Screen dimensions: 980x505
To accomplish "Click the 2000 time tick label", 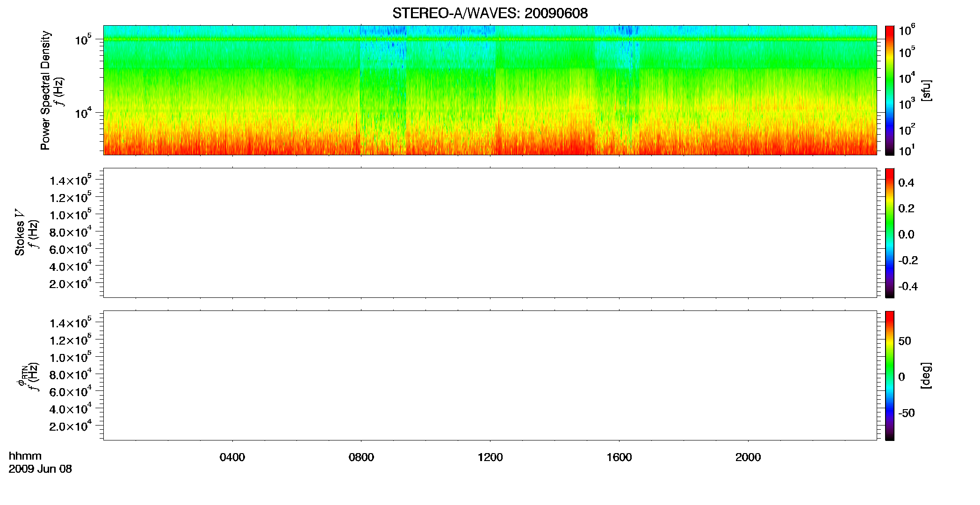I will point(748,457).
